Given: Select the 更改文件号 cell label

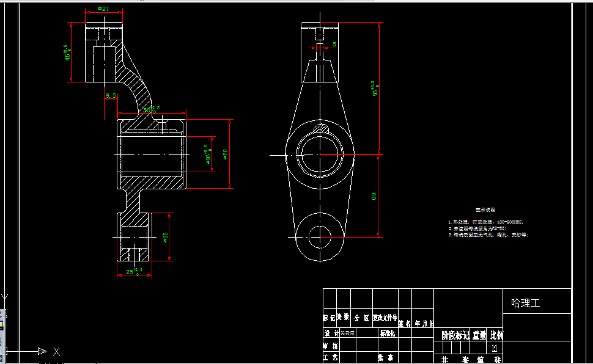Looking at the screenshot, I should [x=385, y=318].
